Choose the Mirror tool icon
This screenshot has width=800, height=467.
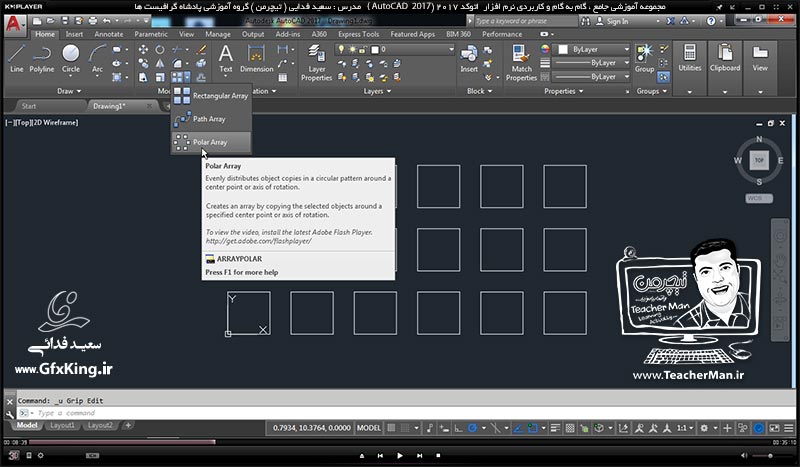point(160,63)
